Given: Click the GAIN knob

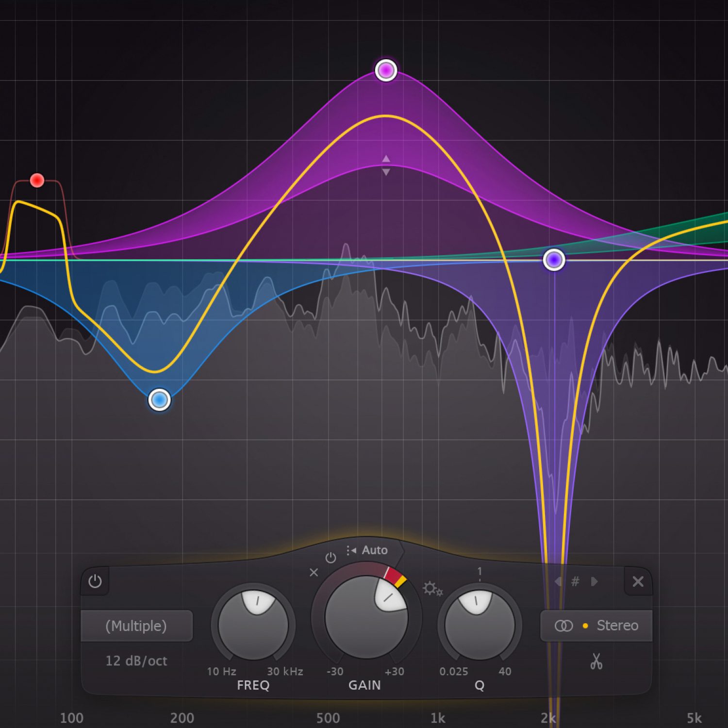Looking at the screenshot, I should coord(366,617).
